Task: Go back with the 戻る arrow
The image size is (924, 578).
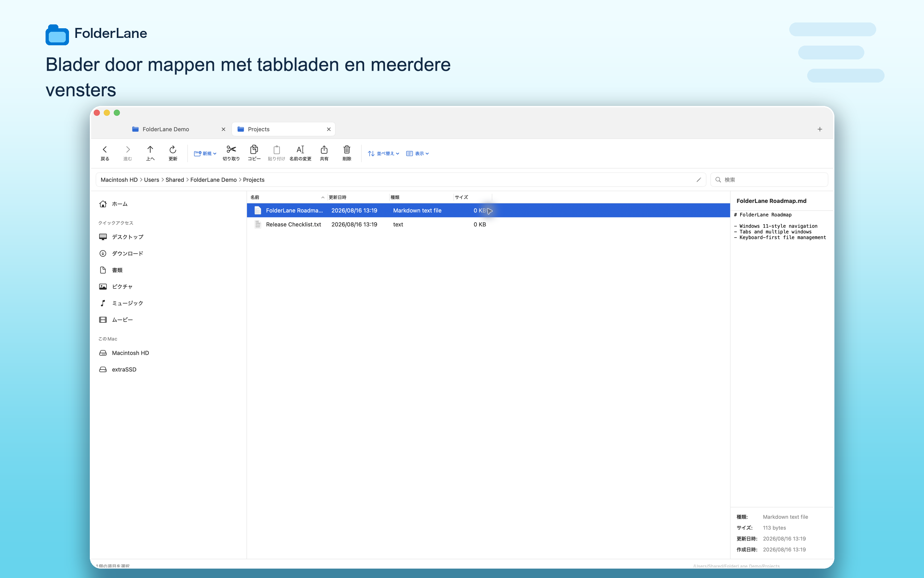Action: 105,153
